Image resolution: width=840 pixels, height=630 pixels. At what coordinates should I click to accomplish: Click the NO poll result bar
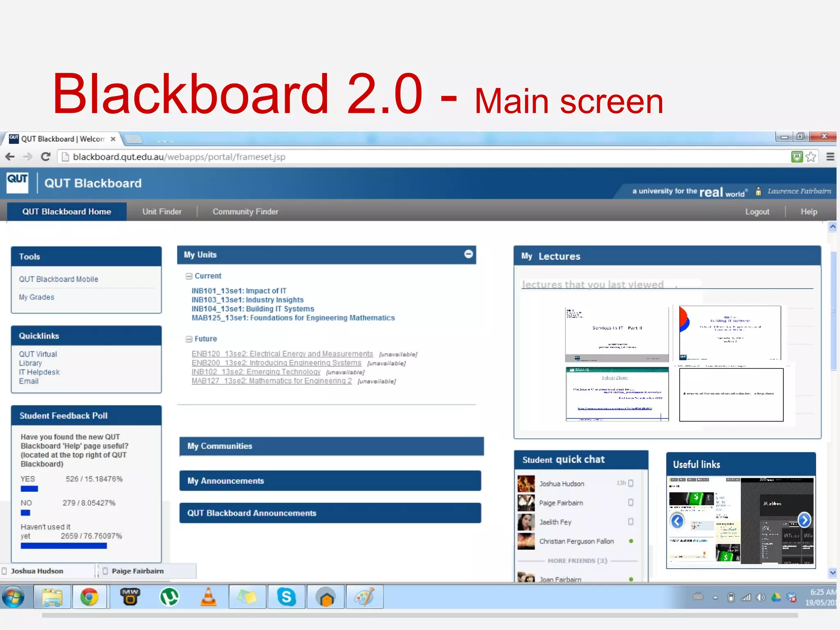[25, 513]
